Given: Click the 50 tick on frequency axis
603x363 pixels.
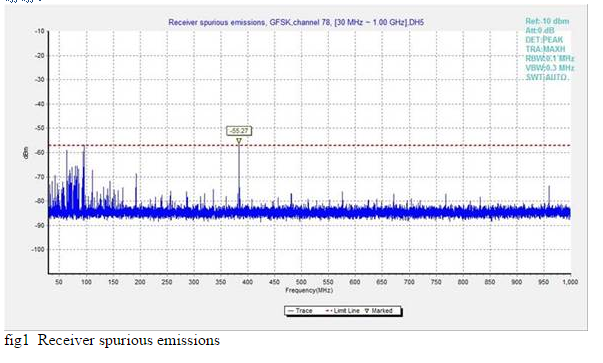Looking at the screenshot, I should tap(58, 282).
